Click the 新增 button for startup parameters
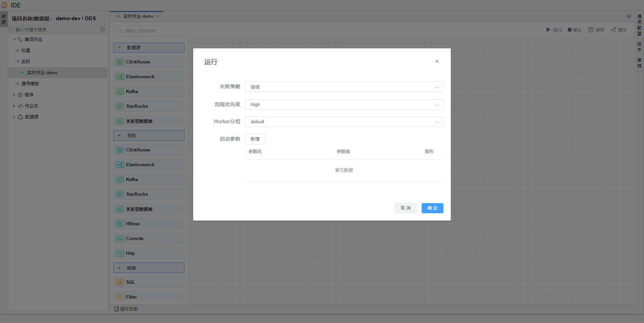Viewport: 644px width, 323px height. (x=255, y=139)
